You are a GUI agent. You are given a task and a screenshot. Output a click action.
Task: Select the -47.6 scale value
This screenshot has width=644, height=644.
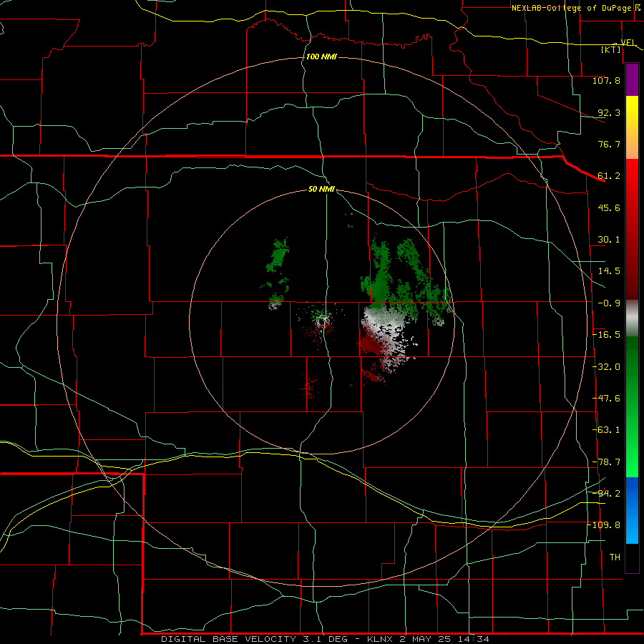pyautogui.click(x=606, y=399)
